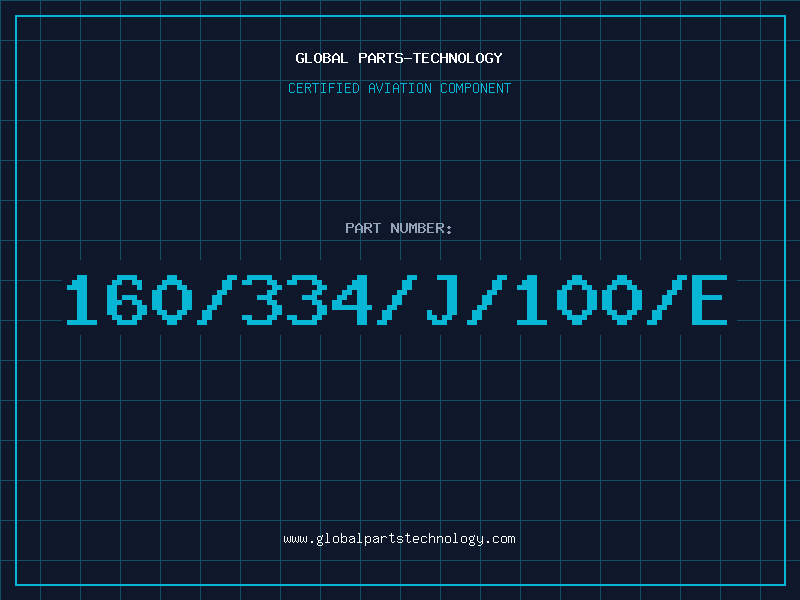The height and width of the screenshot is (600, 800).
Task: Click the PART NUMBER: label
Action: pyautogui.click(x=399, y=228)
